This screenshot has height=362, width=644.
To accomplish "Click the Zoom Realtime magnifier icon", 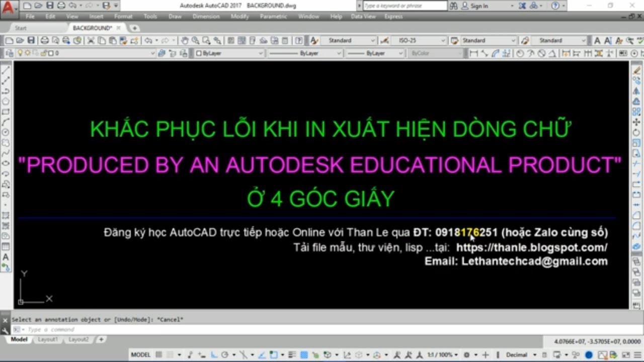I will pos(195,40).
